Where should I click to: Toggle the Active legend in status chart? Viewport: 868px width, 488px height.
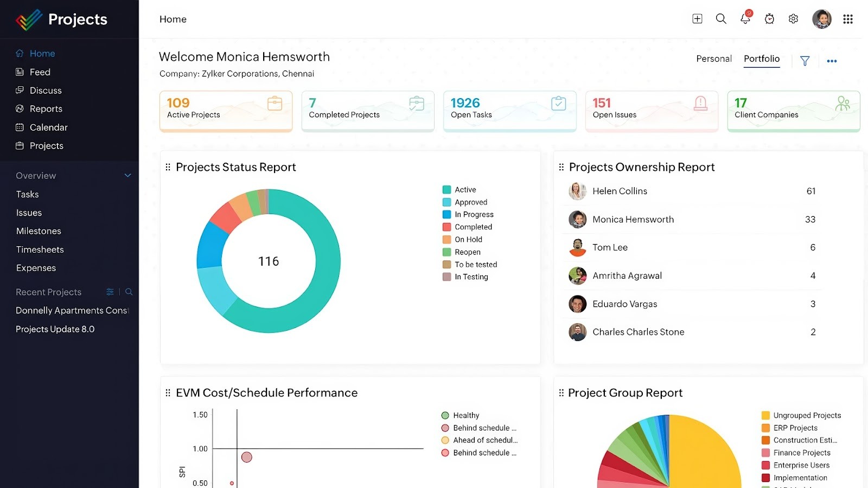click(x=462, y=189)
